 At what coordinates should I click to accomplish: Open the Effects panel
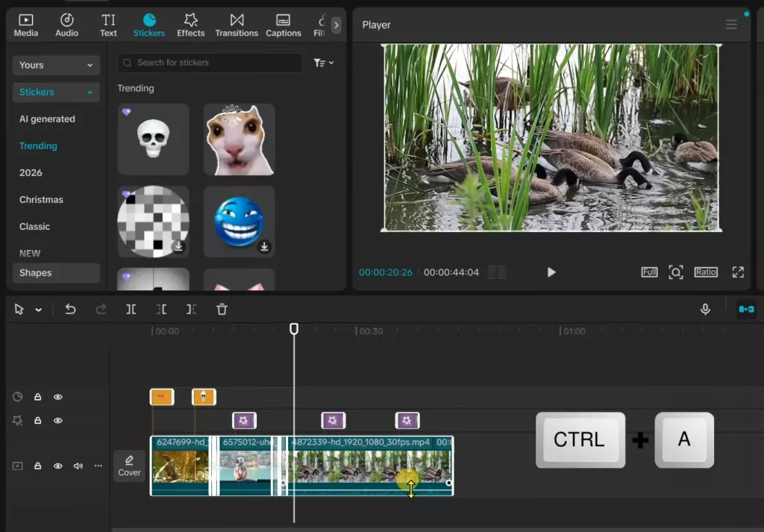190,25
